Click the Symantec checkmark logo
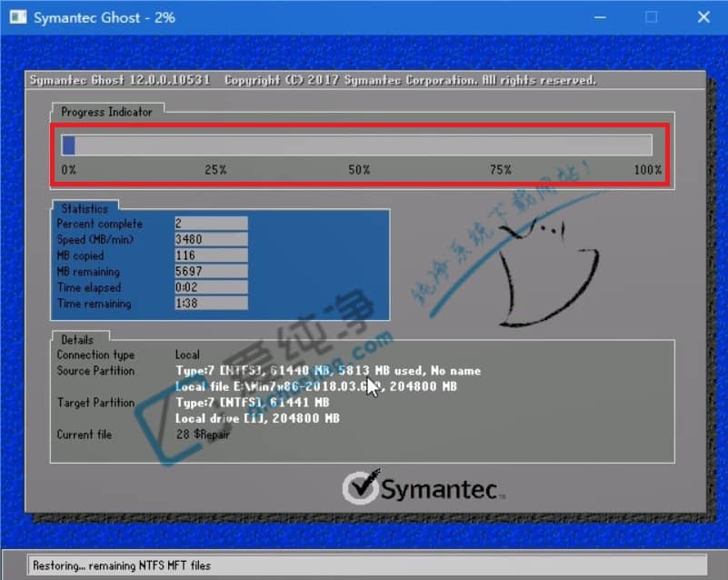 (361, 488)
